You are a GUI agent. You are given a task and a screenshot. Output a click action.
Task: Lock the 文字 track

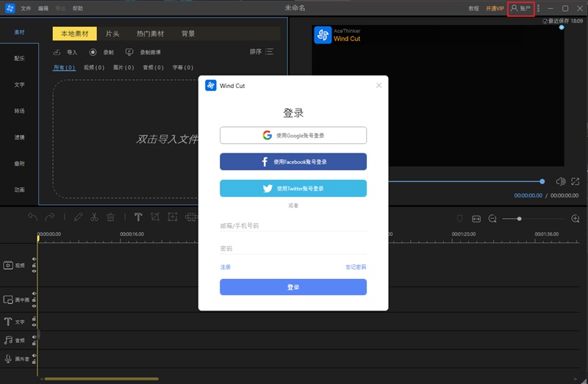point(34,319)
